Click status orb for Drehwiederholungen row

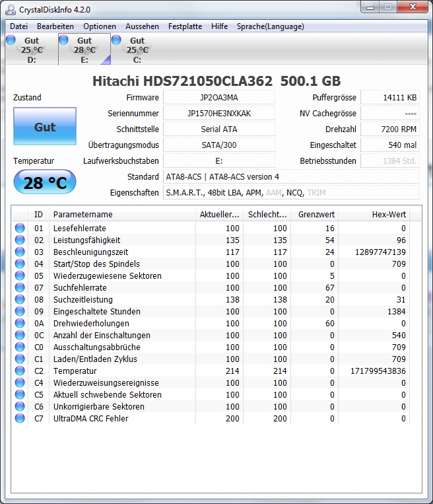point(20,323)
